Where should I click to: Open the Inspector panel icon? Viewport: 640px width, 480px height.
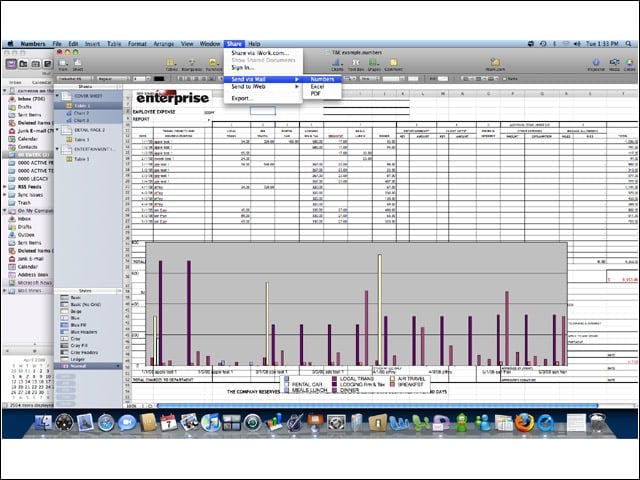(x=596, y=63)
